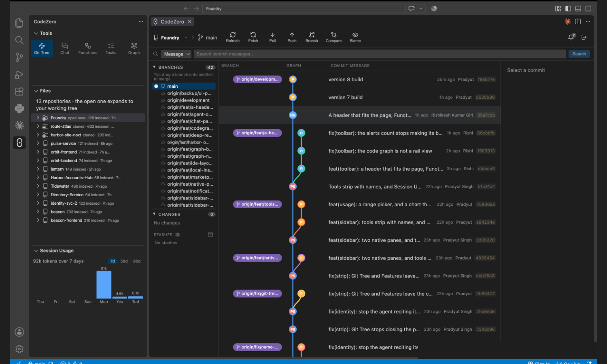Toggle the Blame eye icon

point(355,37)
